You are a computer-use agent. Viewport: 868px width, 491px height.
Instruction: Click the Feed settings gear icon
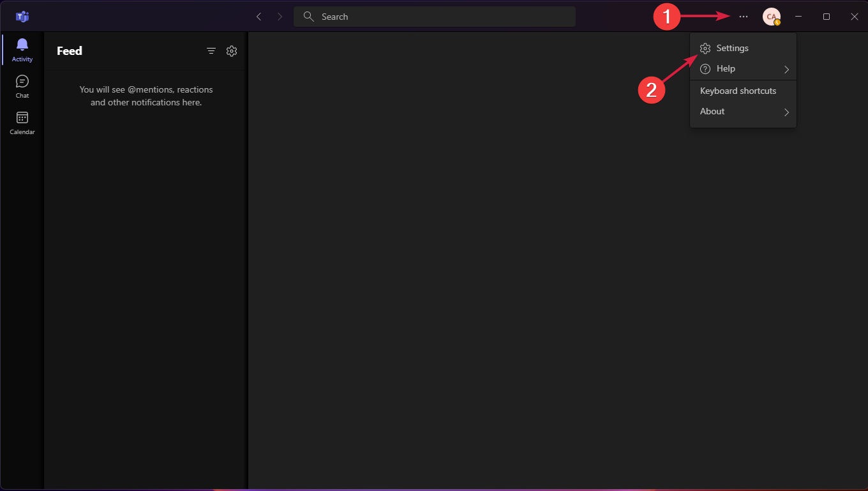[232, 50]
